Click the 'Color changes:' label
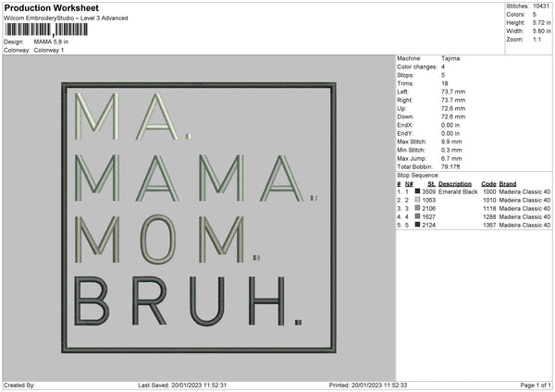555x392 pixels. point(417,67)
